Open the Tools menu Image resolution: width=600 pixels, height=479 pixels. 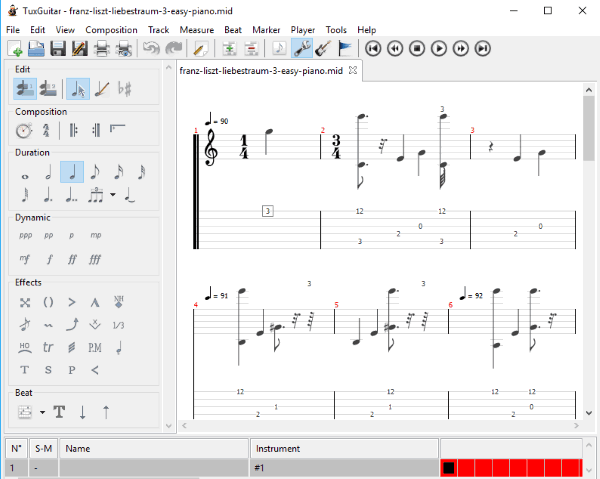(336, 30)
